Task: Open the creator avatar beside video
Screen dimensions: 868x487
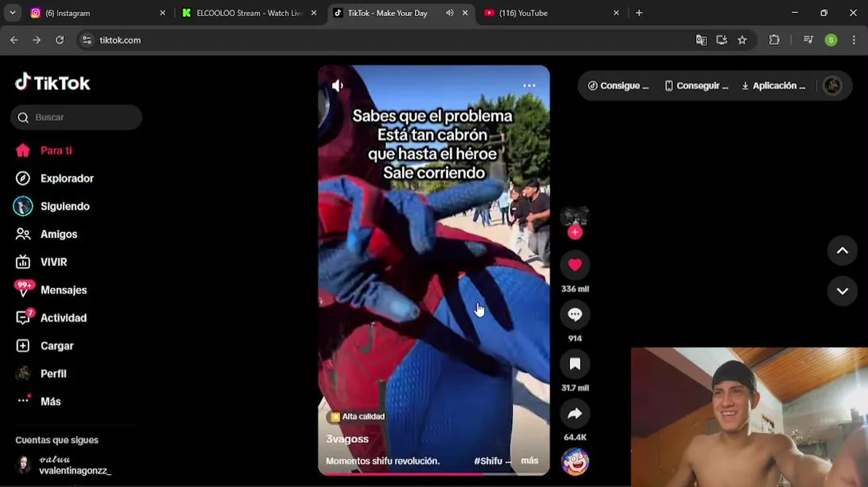Action: pyautogui.click(x=575, y=217)
